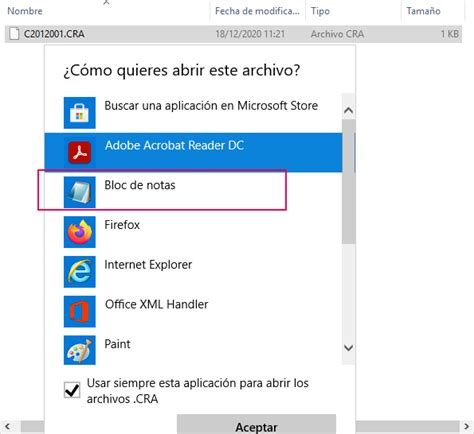Click the Archivo CRA type cell
This screenshot has height=434, width=474.
(x=337, y=34)
